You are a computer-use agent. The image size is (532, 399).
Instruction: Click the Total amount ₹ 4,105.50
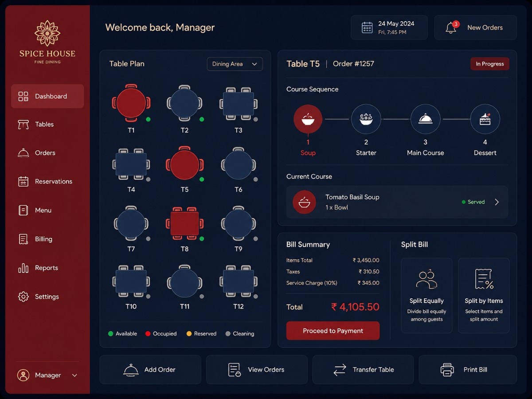tap(355, 307)
